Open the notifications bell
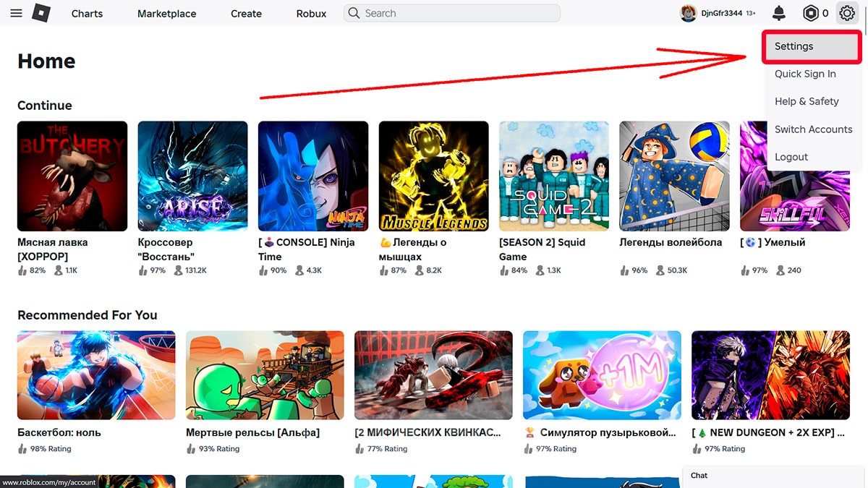 tap(779, 13)
